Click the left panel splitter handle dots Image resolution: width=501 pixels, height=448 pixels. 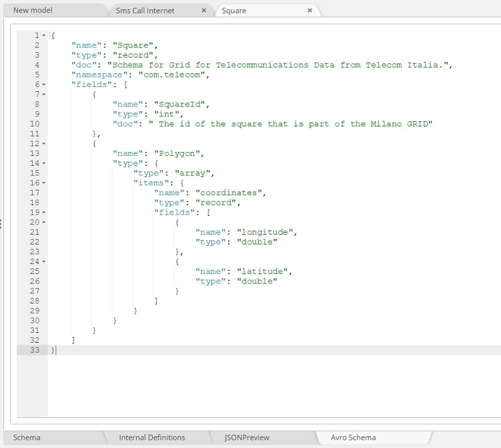(1, 224)
